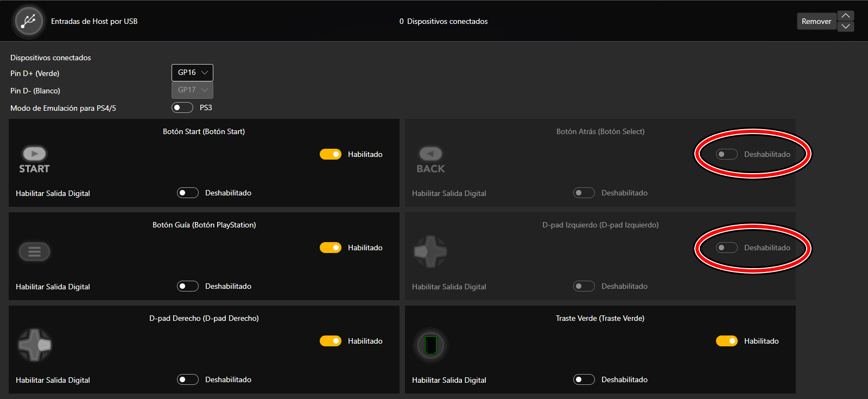Click 'Modo de Emulación para PS4/5' label
Viewport: 868px width, 399px height.
coord(63,108)
